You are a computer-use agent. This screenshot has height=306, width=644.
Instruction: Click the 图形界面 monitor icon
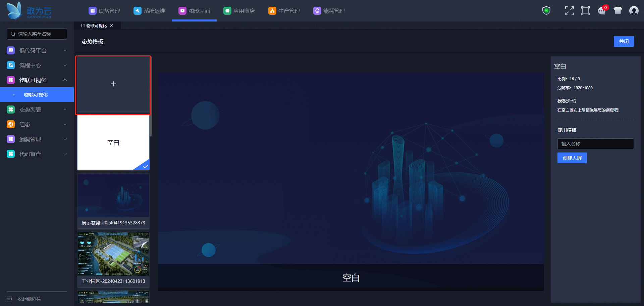pos(182,11)
